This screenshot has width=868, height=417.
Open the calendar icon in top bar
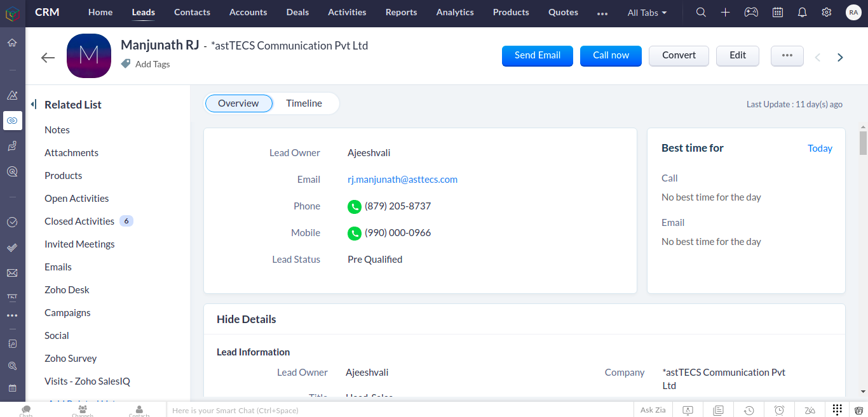[x=777, y=12]
